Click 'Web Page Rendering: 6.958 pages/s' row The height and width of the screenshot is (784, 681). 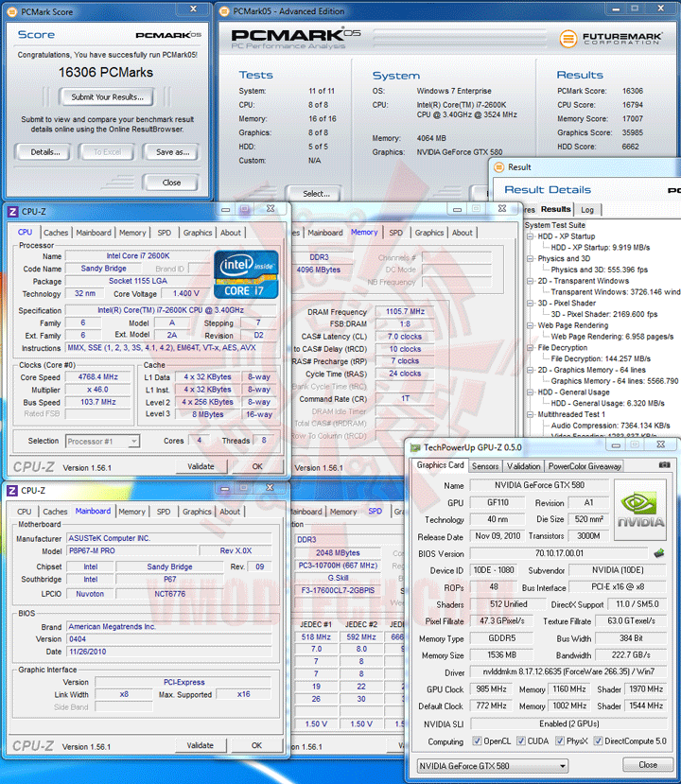(x=612, y=337)
